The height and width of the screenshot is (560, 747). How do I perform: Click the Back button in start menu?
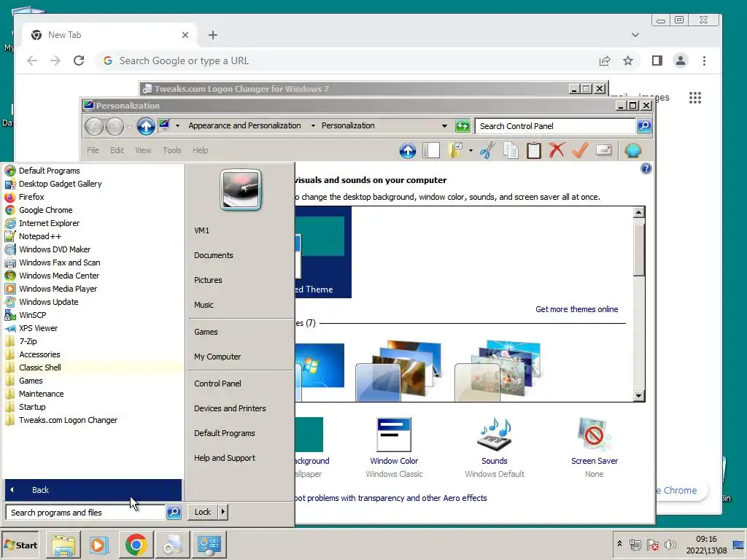93,490
